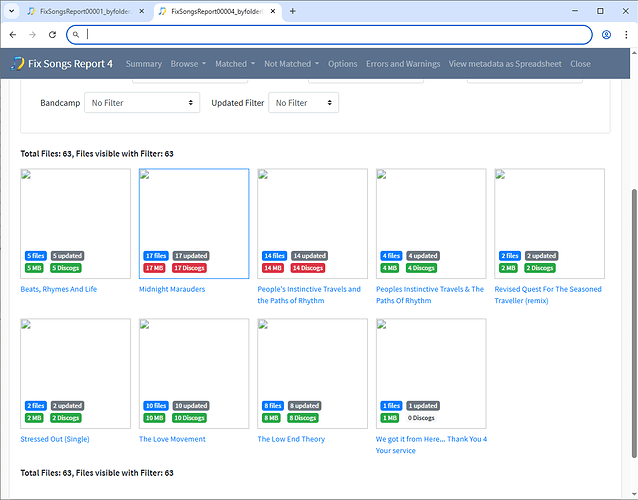Open Revised Quest For The Seasoned Traveller link
Screen dimensions: 638x500
click(x=548, y=295)
